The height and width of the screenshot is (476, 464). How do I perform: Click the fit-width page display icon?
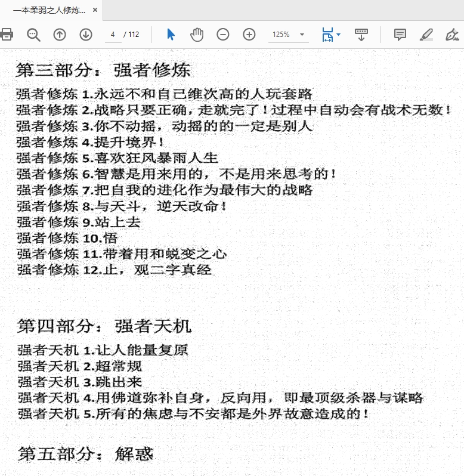327,35
